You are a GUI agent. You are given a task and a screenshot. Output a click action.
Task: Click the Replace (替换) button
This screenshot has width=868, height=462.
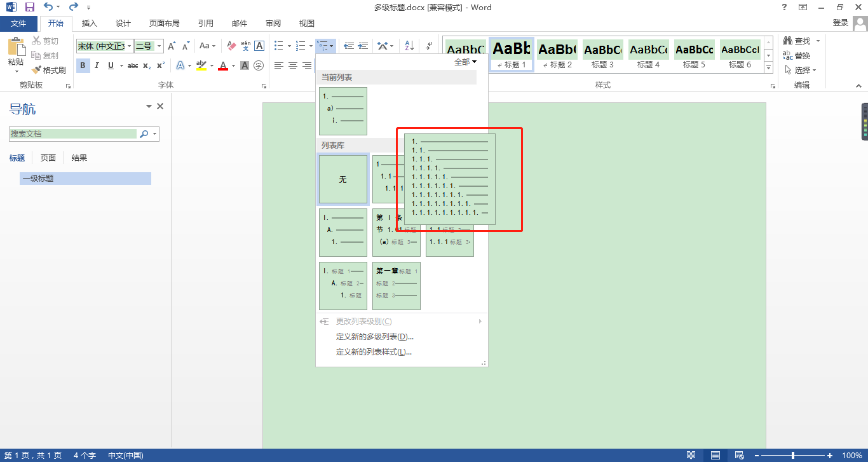[797, 55]
